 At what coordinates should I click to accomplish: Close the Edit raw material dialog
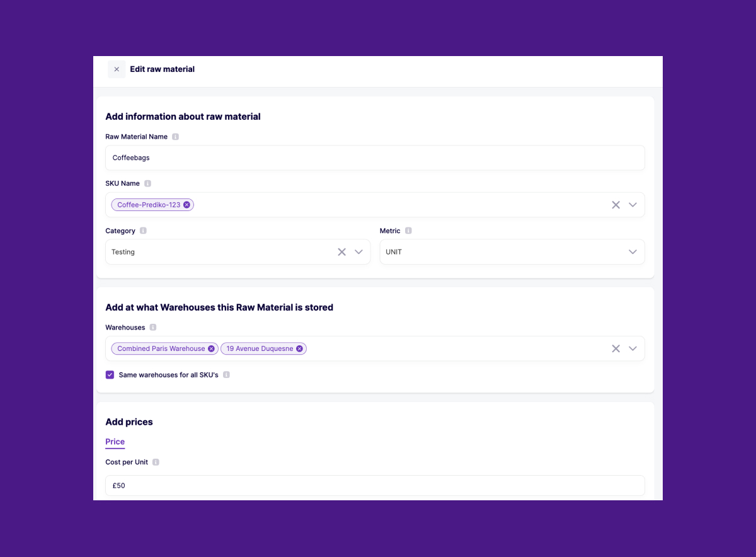coord(116,69)
